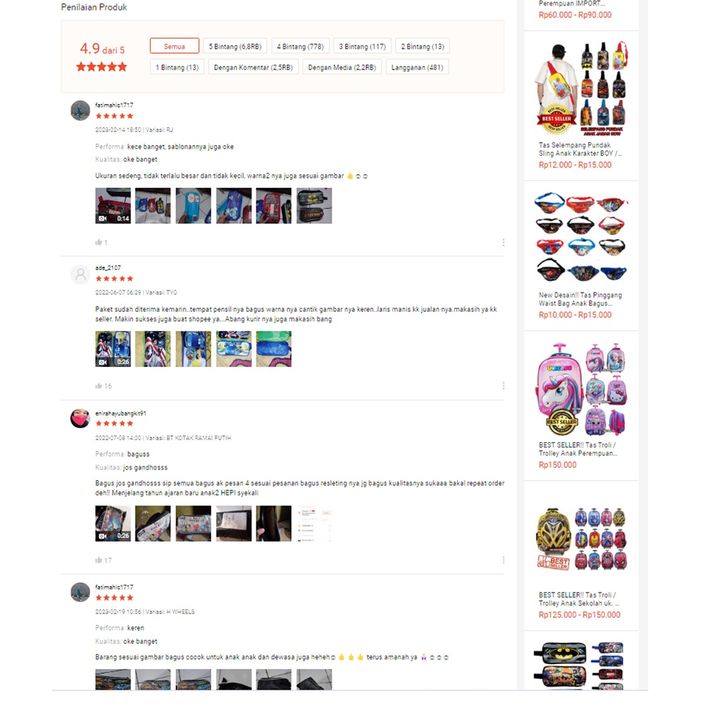Show Dengan Komentar (2,5RB) reviews

[253, 67]
